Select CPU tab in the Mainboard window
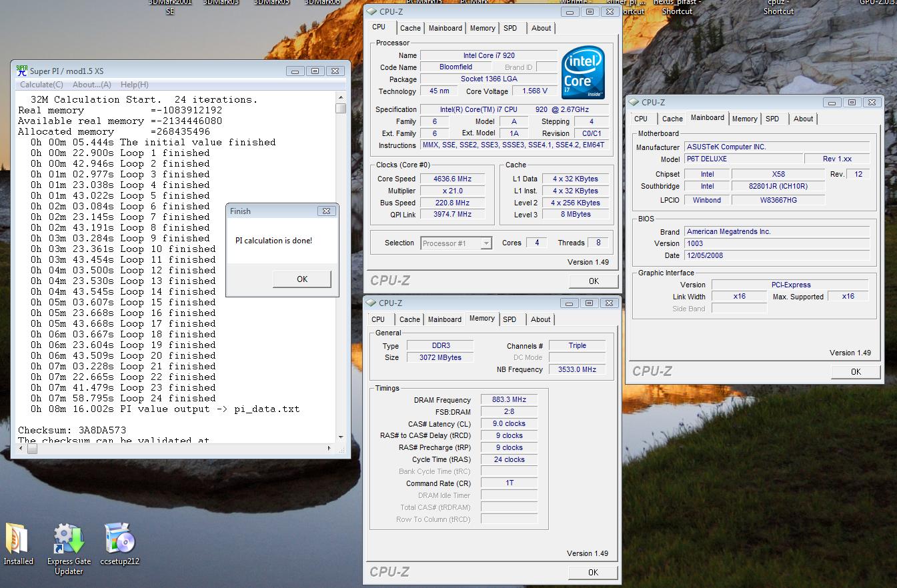897x588 pixels. pos(641,119)
